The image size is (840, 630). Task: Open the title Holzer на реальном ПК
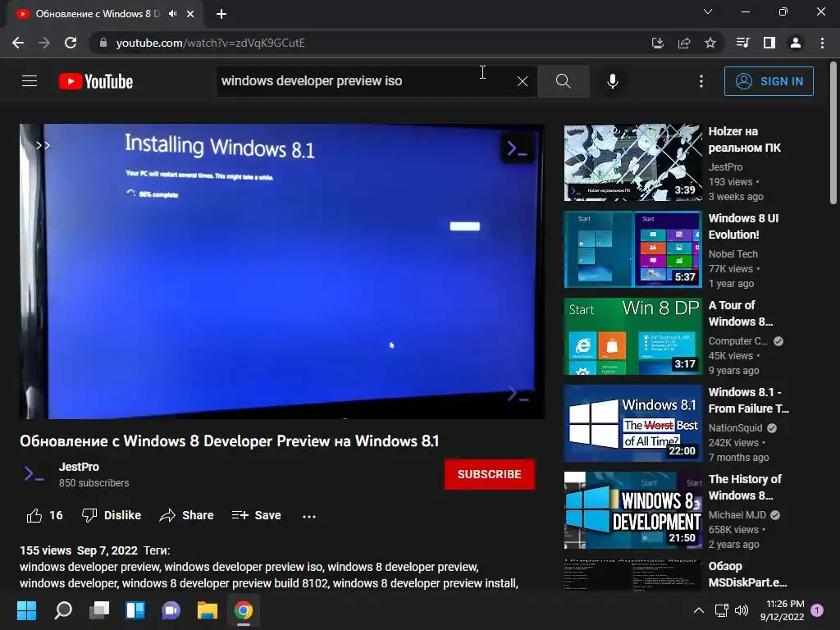(744, 139)
